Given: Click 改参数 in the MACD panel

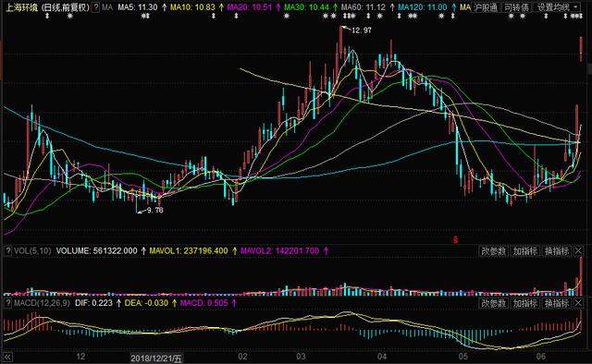Looking at the screenshot, I should (x=493, y=303).
